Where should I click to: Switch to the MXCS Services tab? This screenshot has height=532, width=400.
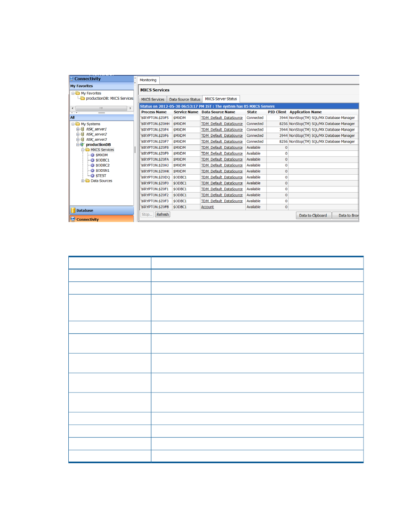point(153,99)
